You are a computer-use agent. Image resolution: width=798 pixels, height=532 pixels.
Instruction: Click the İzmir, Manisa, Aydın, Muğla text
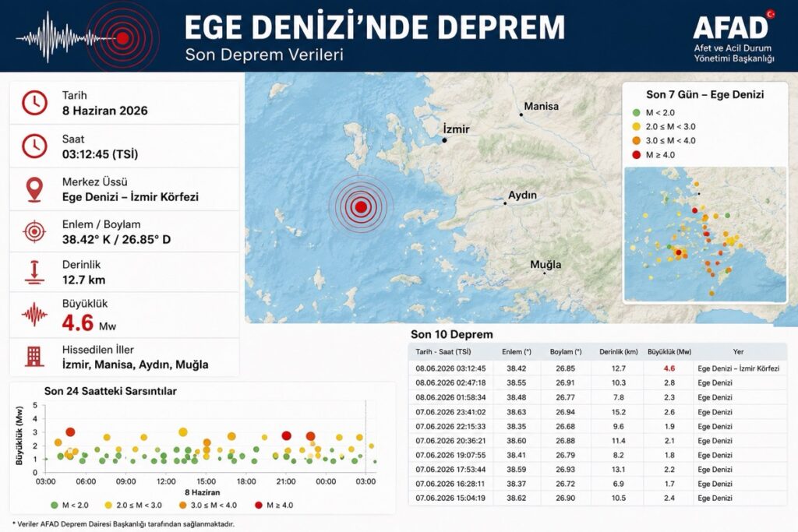(x=135, y=365)
